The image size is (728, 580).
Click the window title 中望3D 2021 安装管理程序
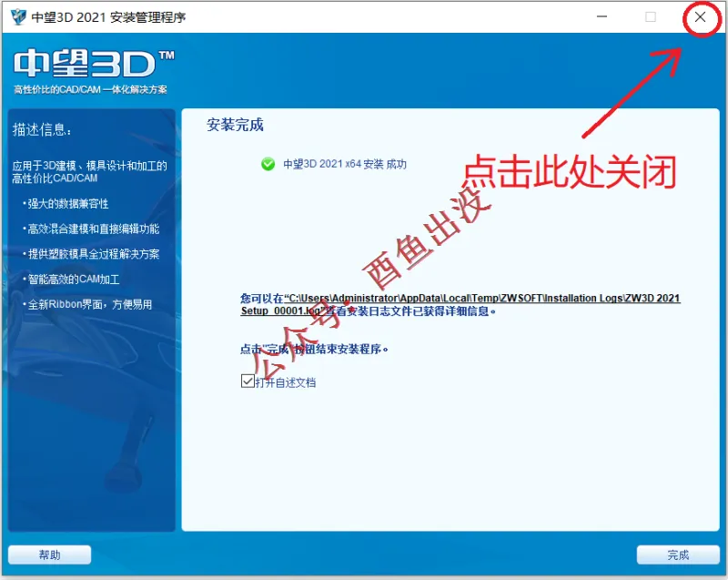click(108, 17)
